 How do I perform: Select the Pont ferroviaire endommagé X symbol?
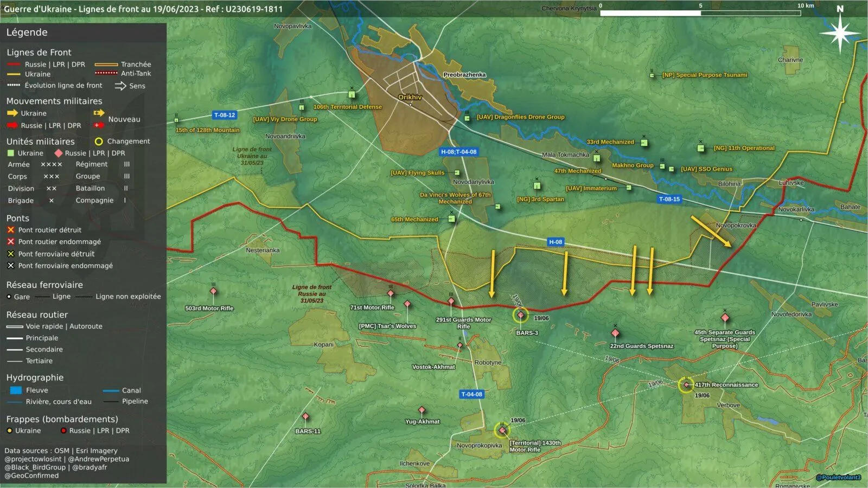pos(11,266)
